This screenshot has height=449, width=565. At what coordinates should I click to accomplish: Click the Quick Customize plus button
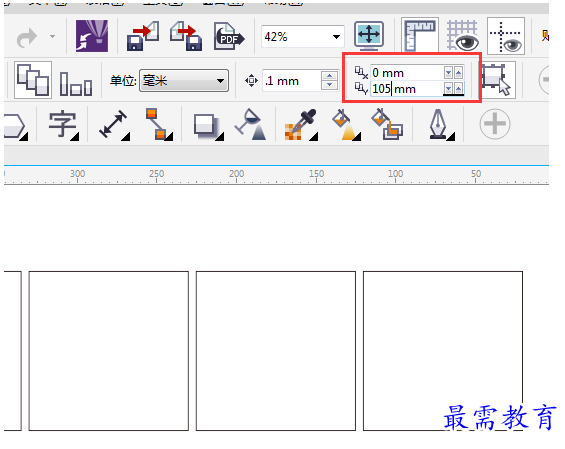[495, 124]
